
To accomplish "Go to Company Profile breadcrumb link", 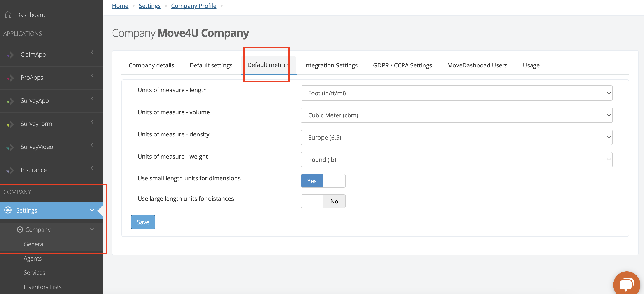I will [x=194, y=6].
